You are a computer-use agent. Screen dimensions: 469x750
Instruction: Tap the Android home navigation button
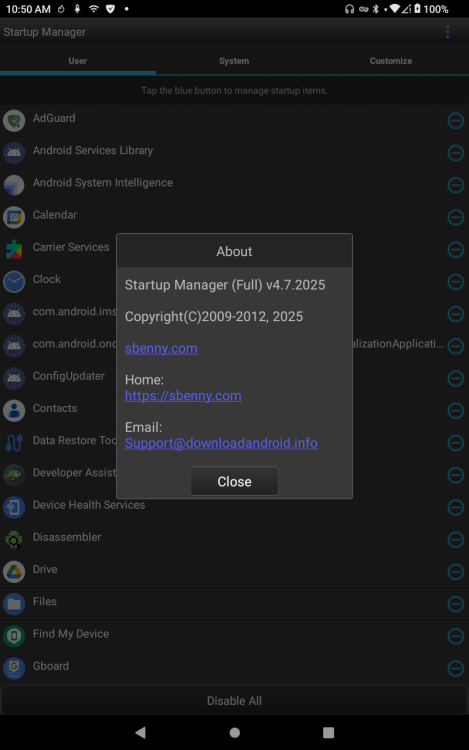pyautogui.click(x=234, y=732)
